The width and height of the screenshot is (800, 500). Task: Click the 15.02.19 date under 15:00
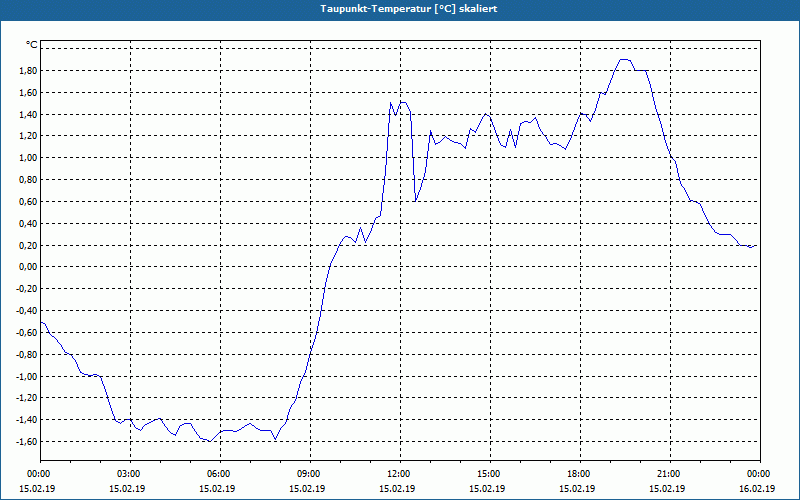pos(487,488)
